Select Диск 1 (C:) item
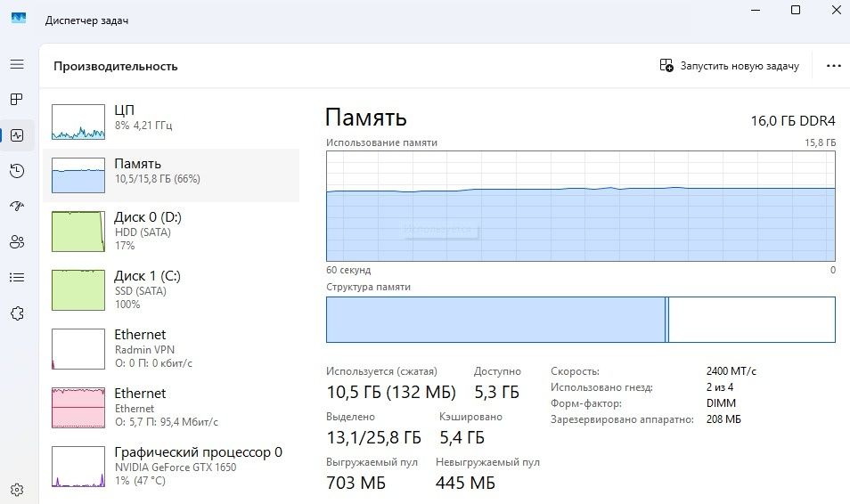 171,290
